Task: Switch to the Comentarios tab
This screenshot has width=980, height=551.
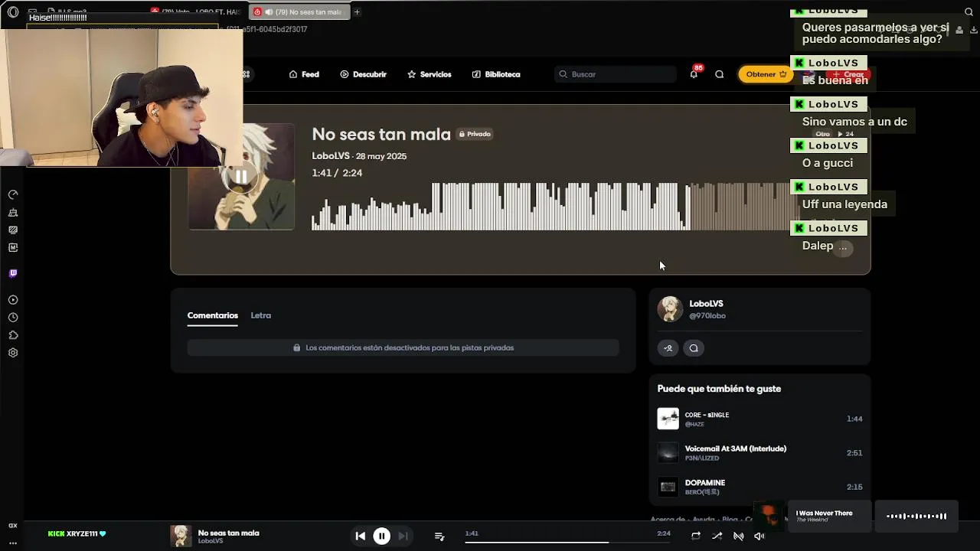Action: 212,315
